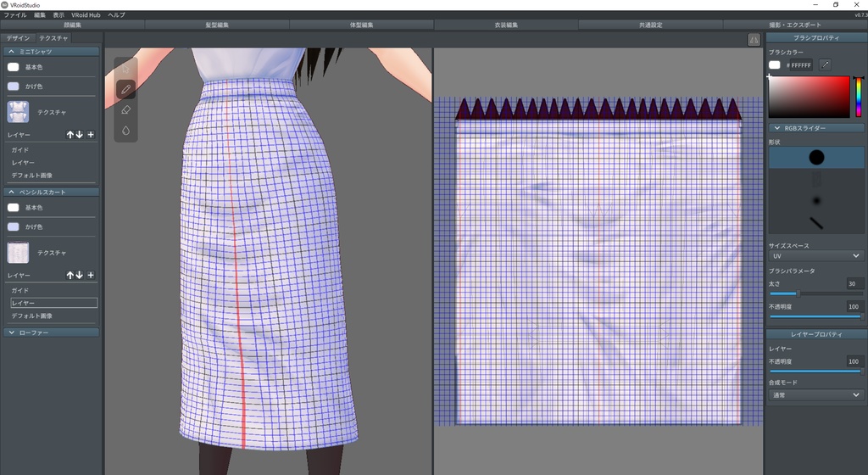Open the 合成モード 通常 dropdown
Image resolution: width=868 pixels, height=475 pixels.
pyautogui.click(x=816, y=394)
